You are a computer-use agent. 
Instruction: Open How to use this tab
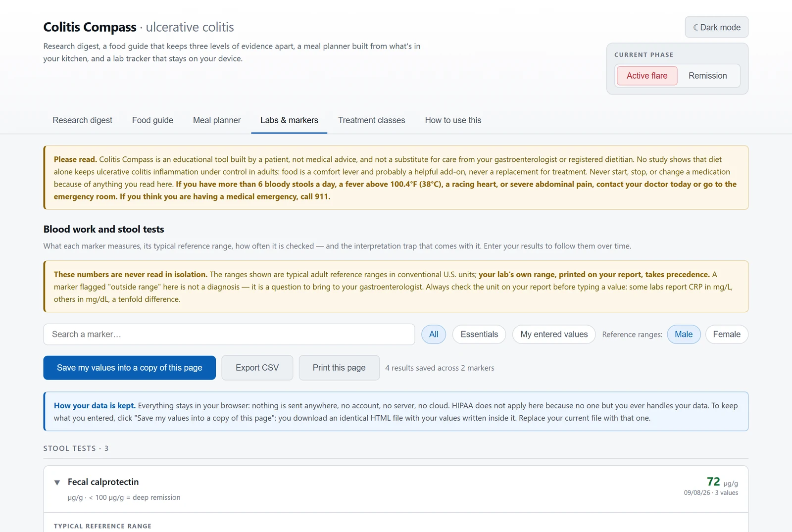pos(453,120)
